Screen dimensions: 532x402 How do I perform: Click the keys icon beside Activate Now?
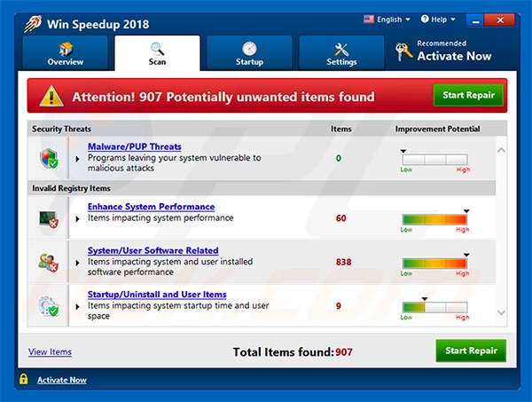(x=403, y=52)
